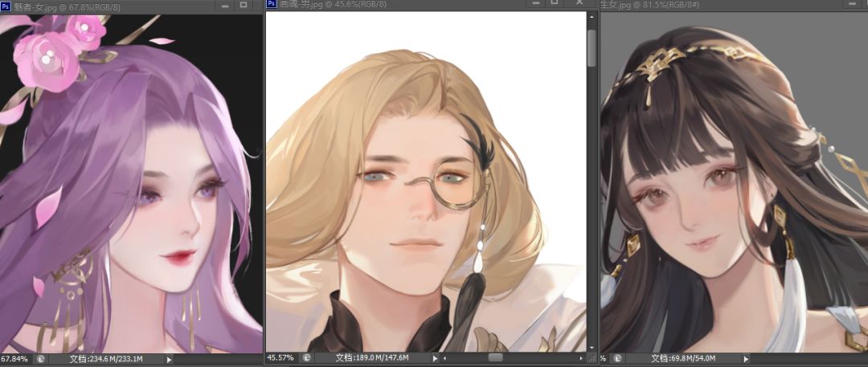Click the status icon beside 45.57% zoom
This screenshot has width=868, height=367.
pos(306,358)
